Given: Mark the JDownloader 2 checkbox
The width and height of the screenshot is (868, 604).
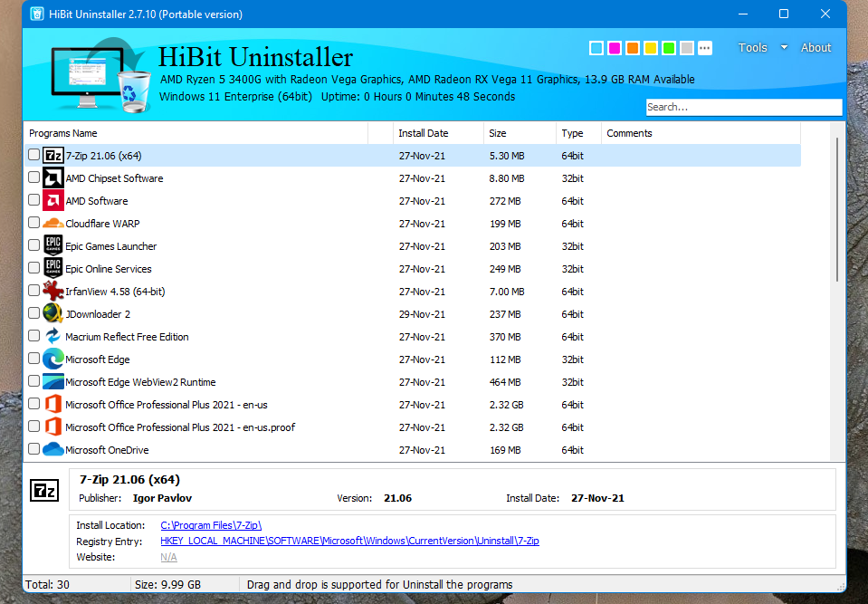Looking at the screenshot, I should 33,312.
